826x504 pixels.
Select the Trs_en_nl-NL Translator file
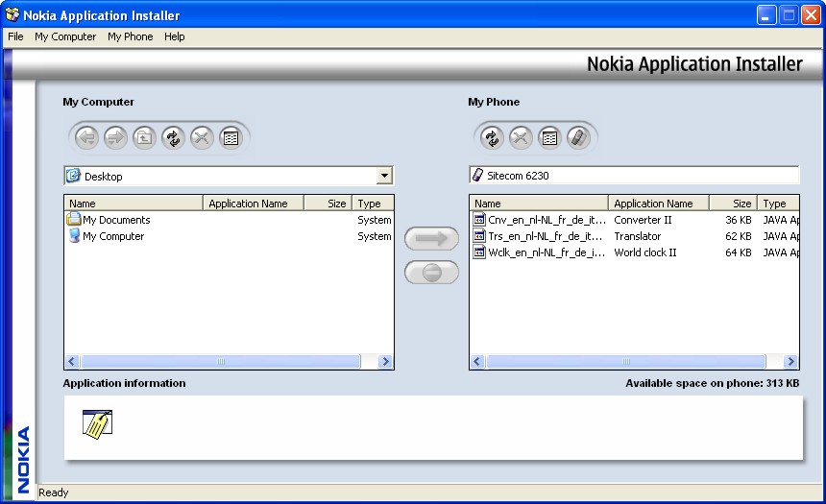pyautogui.click(x=634, y=236)
